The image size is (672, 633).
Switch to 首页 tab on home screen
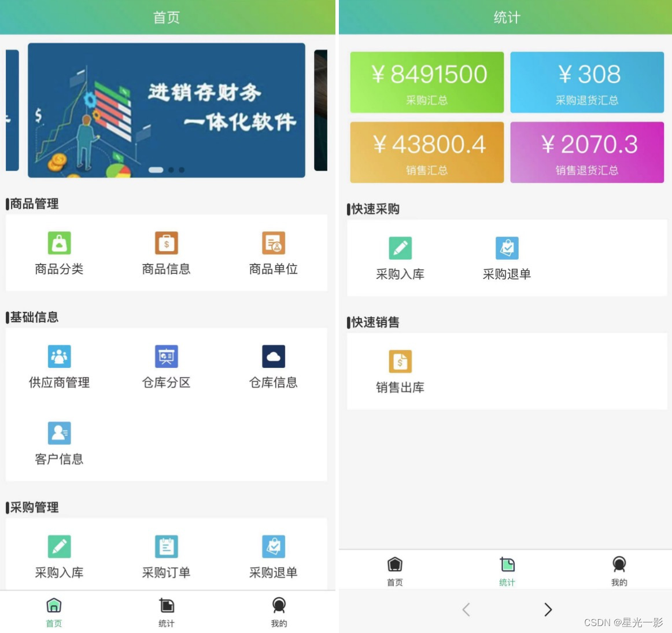click(54, 612)
